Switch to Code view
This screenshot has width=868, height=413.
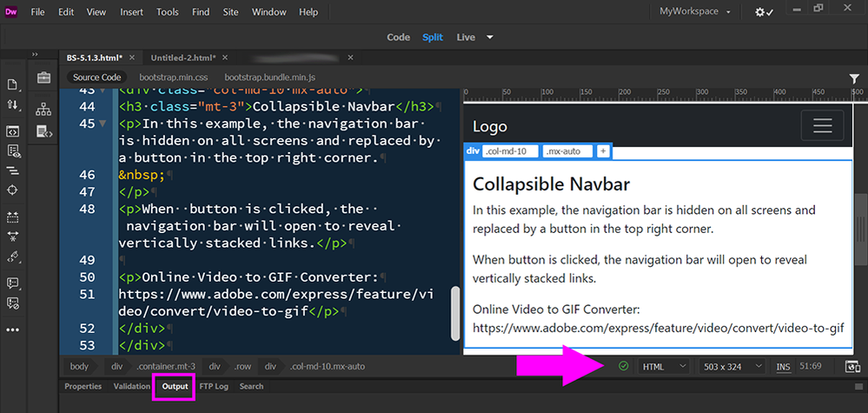(x=398, y=37)
